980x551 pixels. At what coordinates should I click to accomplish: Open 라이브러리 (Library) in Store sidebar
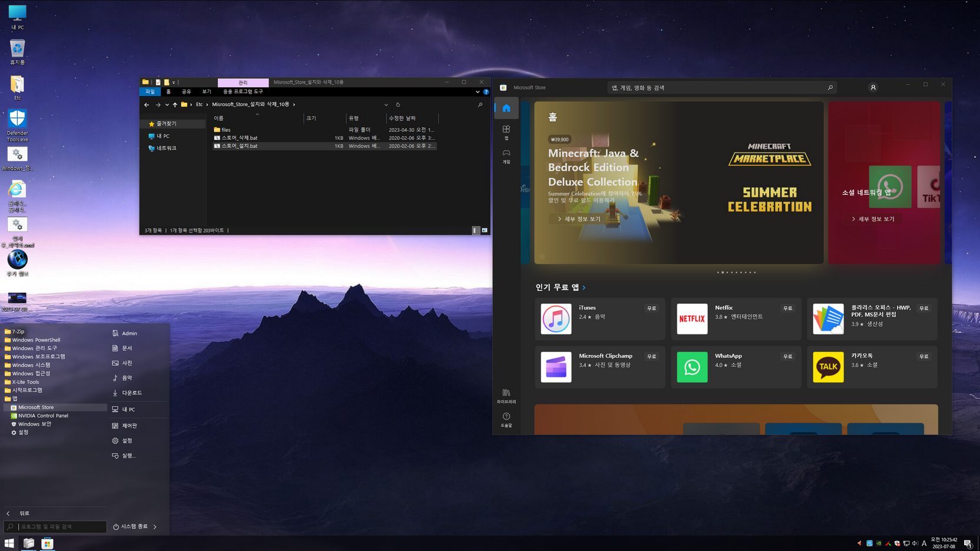point(506,396)
